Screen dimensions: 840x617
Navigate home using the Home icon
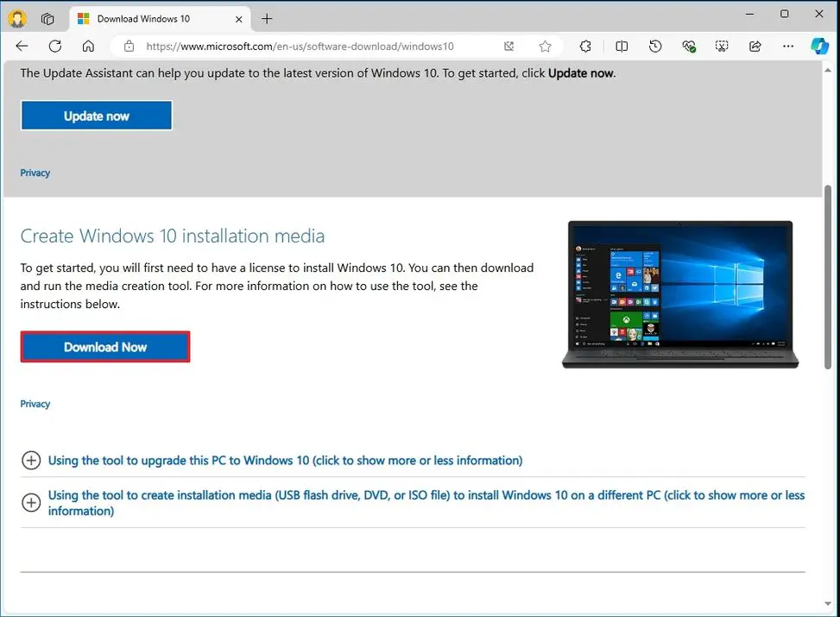pyautogui.click(x=88, y=46)
